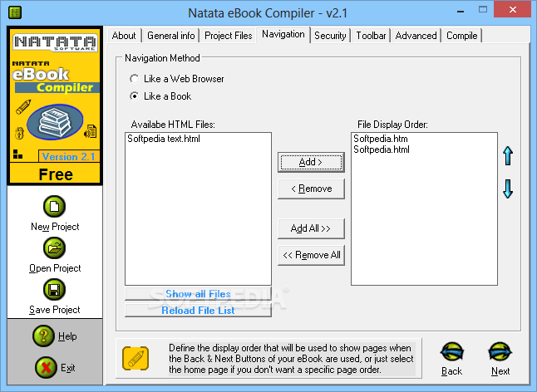537x392 pixels.
Task: Exit the app via the red X icon
Action: (x=46, y=367)
